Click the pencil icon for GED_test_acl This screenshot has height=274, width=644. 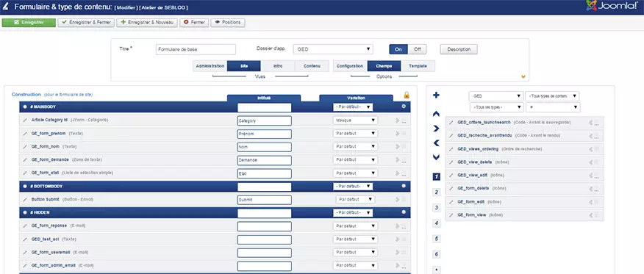(25, 239)
